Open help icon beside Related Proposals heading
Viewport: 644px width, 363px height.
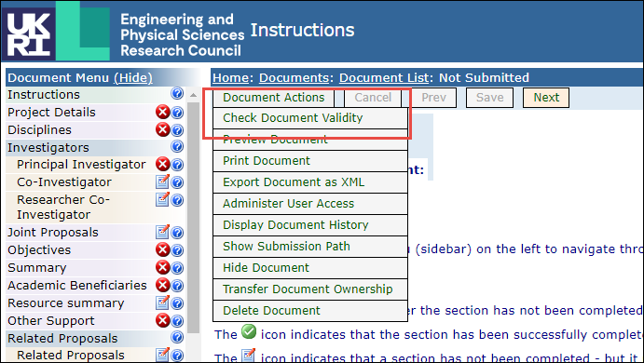(x=177, y=337)
